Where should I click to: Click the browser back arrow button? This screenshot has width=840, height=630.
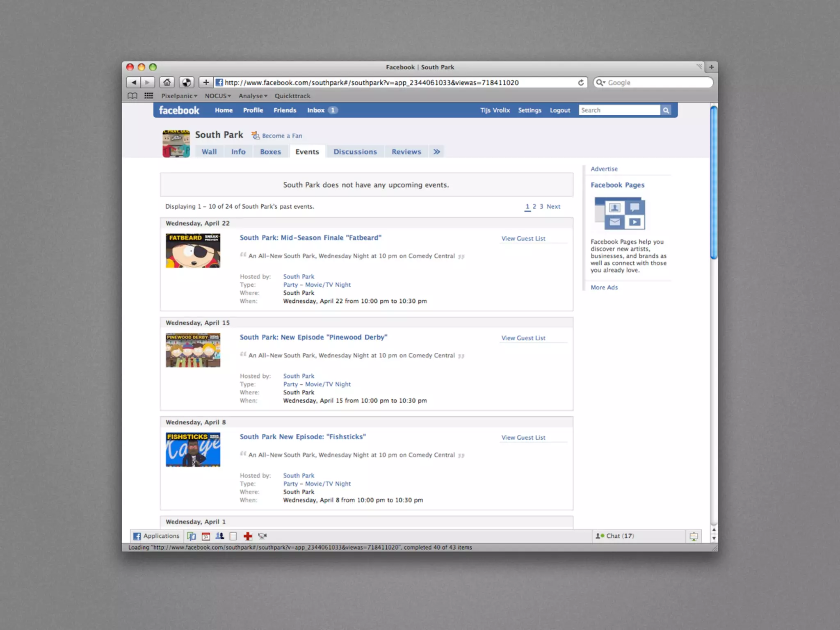tap(133, 82)
